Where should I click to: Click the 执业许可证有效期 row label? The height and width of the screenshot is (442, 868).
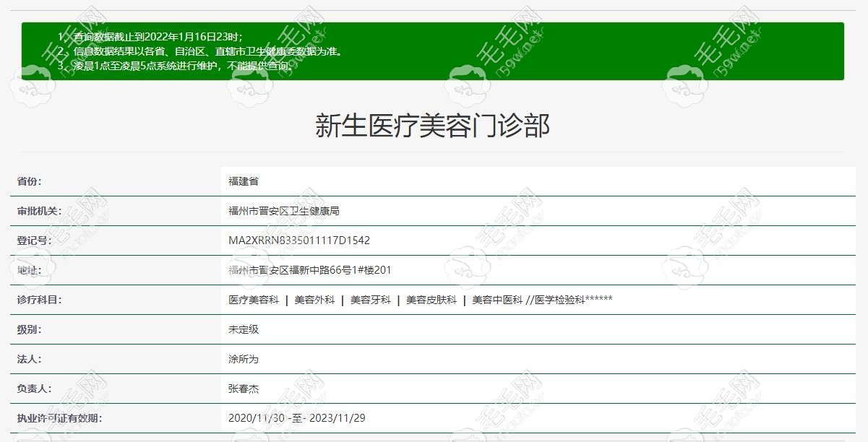coord(60,418)
